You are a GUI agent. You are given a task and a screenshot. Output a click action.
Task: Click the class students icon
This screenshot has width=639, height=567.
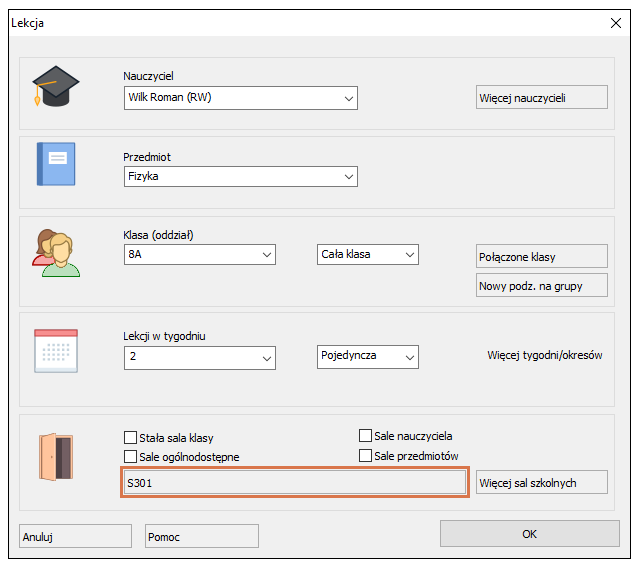pos(56,252)
